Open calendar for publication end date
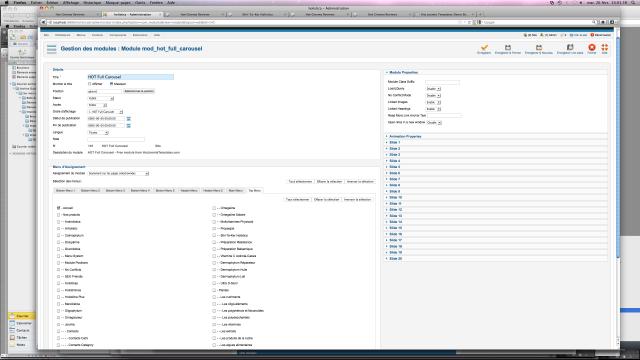Image resolution: width=640 pixels, height=360 pixels. (129, 126)
